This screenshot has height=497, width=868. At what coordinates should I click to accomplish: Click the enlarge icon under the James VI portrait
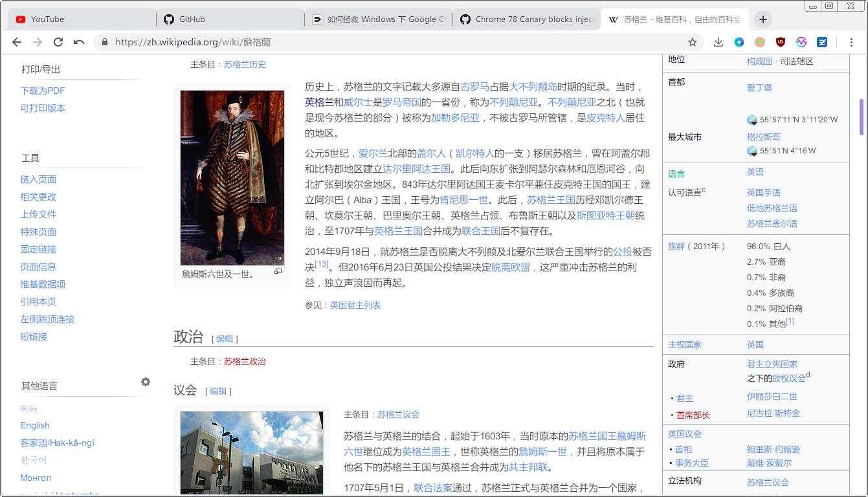click(x=278, y=272)
